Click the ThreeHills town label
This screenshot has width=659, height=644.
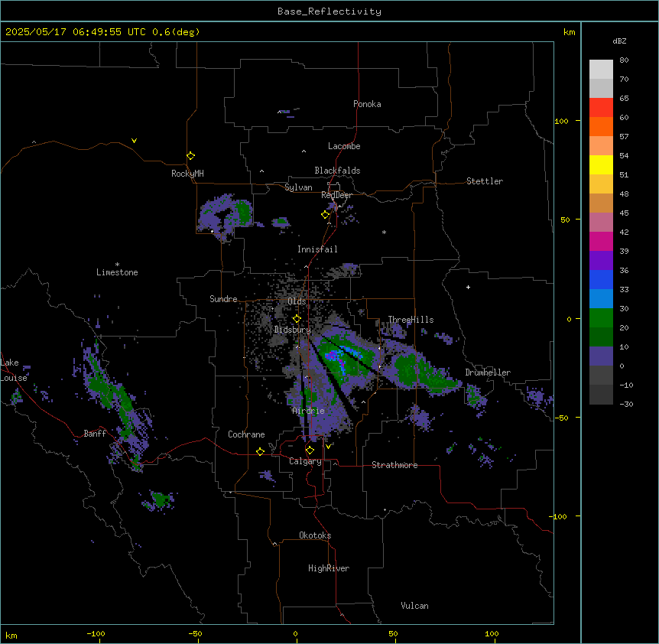pos(411,320)
